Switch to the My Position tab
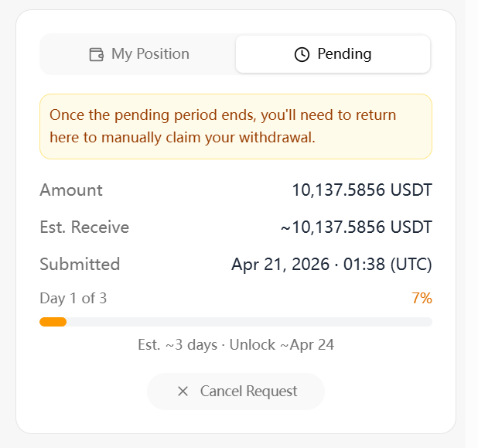Image resolution: width=478 pixels, height=448 pixels. [x=139, y=54]
